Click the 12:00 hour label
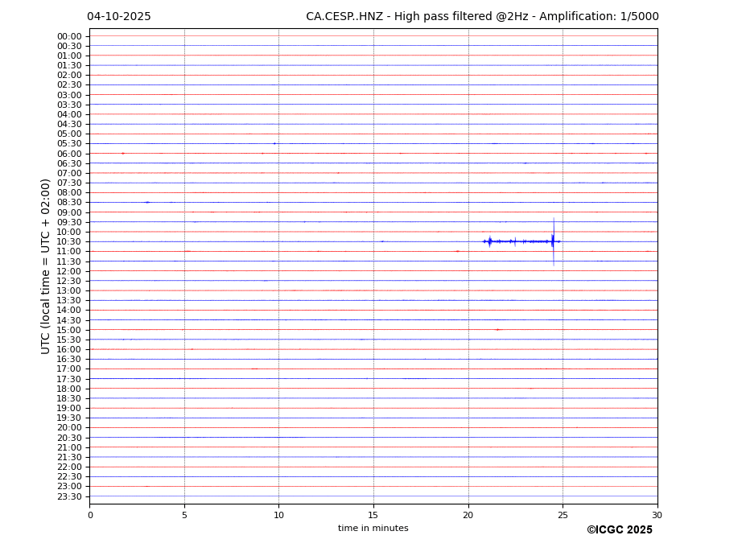 (x=68, y=271)
